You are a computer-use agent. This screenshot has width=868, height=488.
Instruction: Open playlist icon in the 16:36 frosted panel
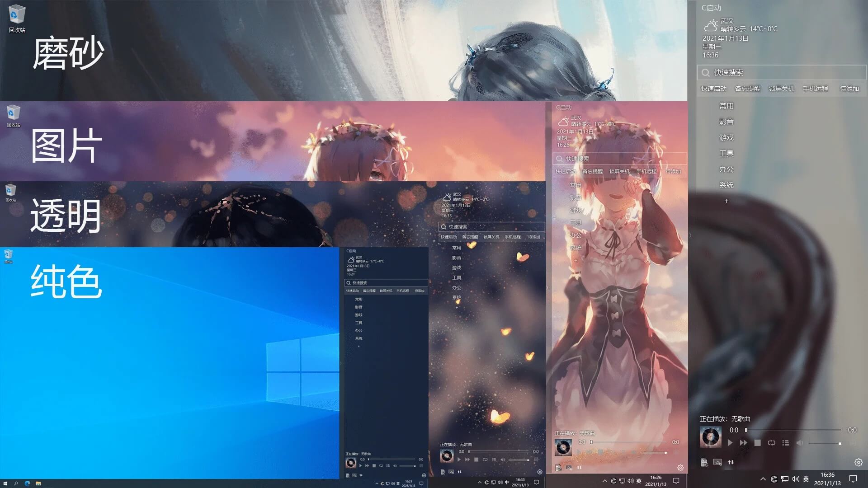(x=786, y=443)
